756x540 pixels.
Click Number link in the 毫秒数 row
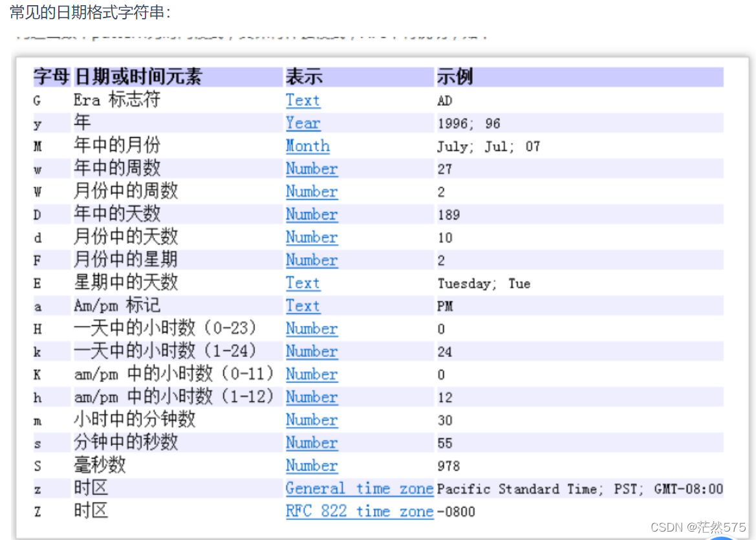coord(312,466)
